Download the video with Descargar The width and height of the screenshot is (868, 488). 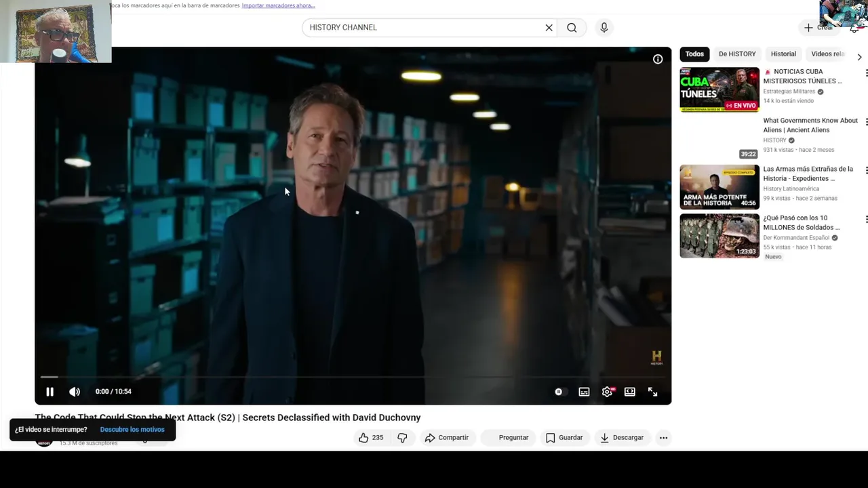(x=622, y=438)
